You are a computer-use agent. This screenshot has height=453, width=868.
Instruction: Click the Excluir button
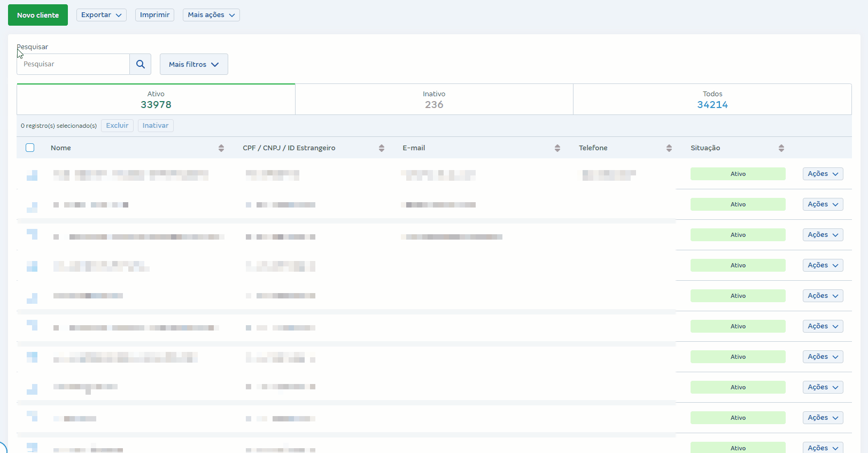117,126
